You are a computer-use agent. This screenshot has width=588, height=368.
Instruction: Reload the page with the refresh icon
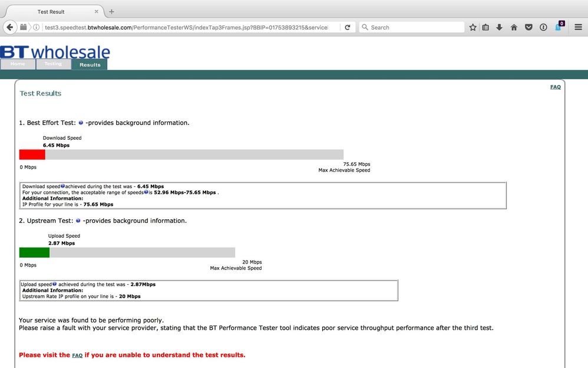[x=348, y=27]
